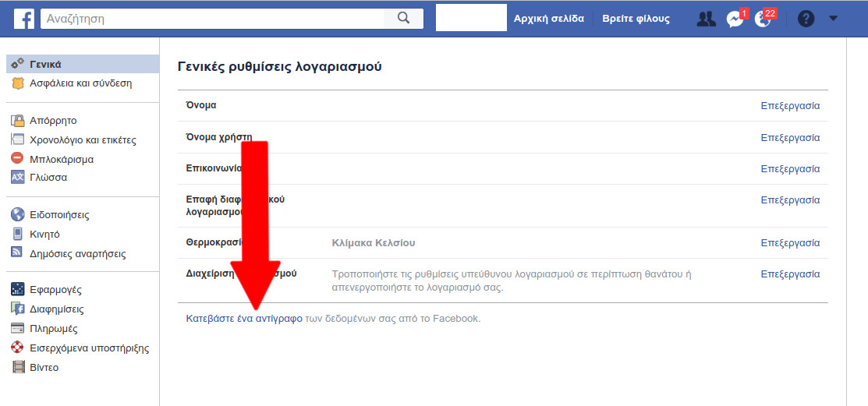
Task: Open the notifications globe icon
Action: [x=763, y=19]
